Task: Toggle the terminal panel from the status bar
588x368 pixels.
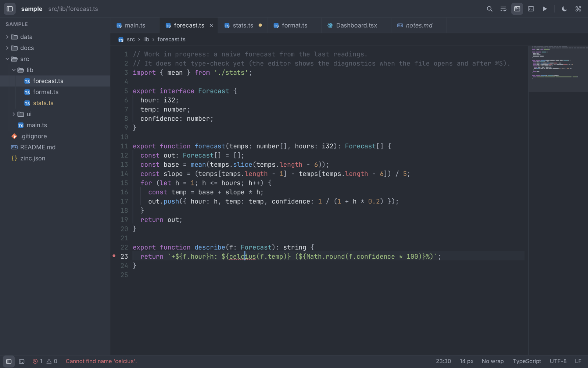Action: (x=22, y=361)
